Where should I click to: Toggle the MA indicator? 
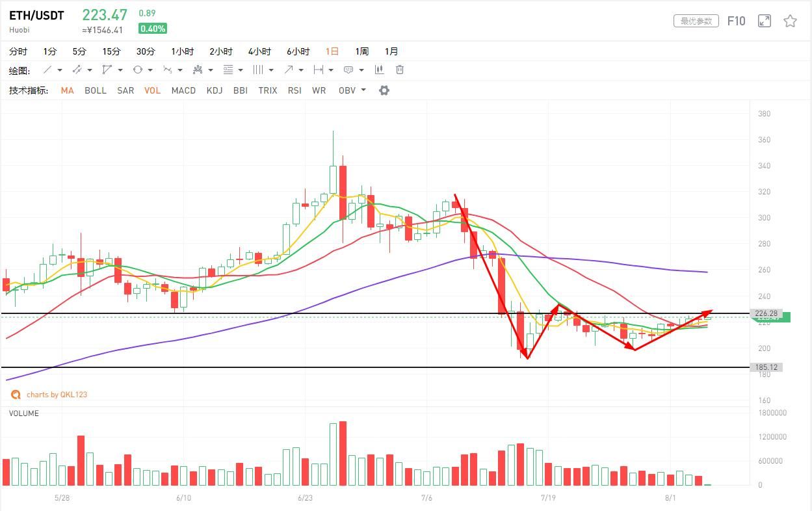pyautogui.click(x=67, y=90)
